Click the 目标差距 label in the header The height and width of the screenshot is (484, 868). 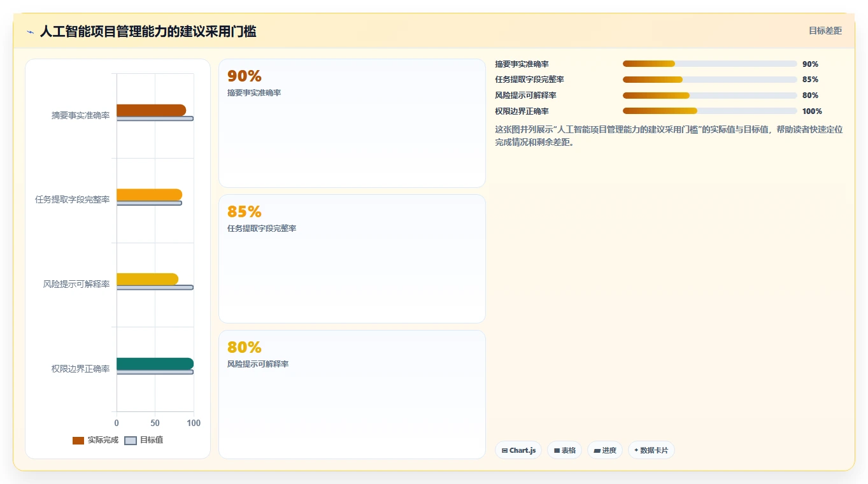click(825, 31)
